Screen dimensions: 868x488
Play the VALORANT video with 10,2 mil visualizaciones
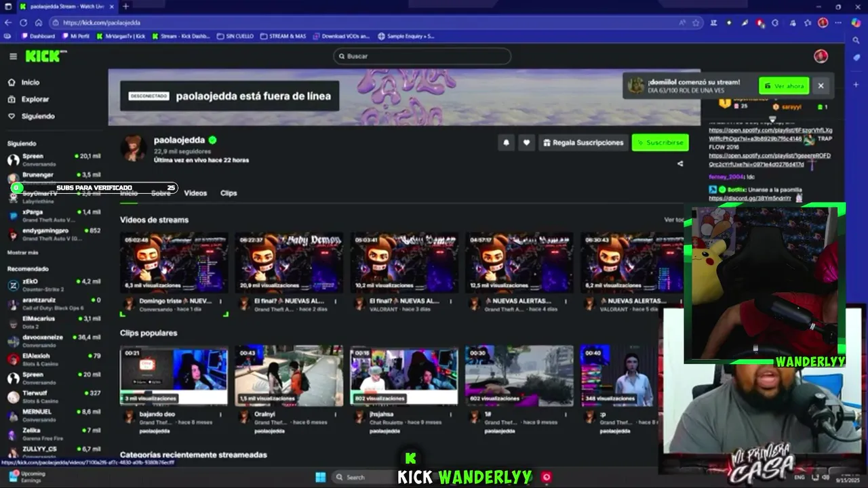[404, 263]
